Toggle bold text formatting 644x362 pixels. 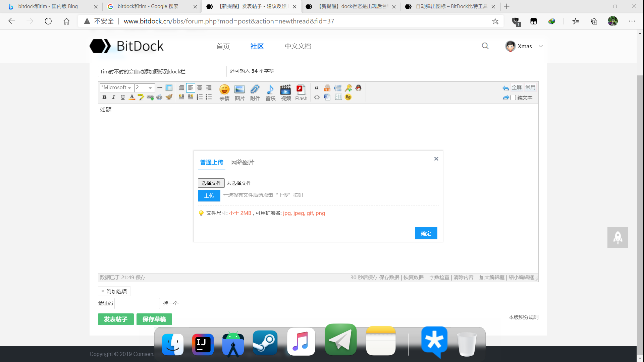[x=104, y=97]
